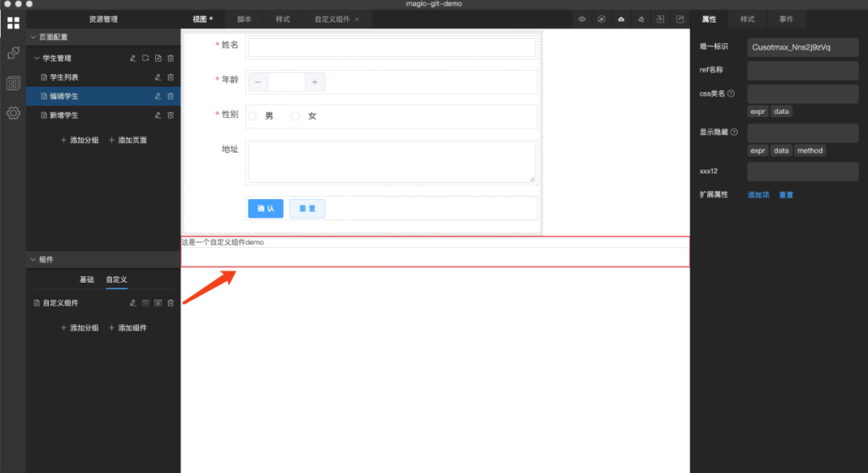Switch to the 属性 properties tab
Viewport: 868px width, 473px height.
tap(709, 19)
